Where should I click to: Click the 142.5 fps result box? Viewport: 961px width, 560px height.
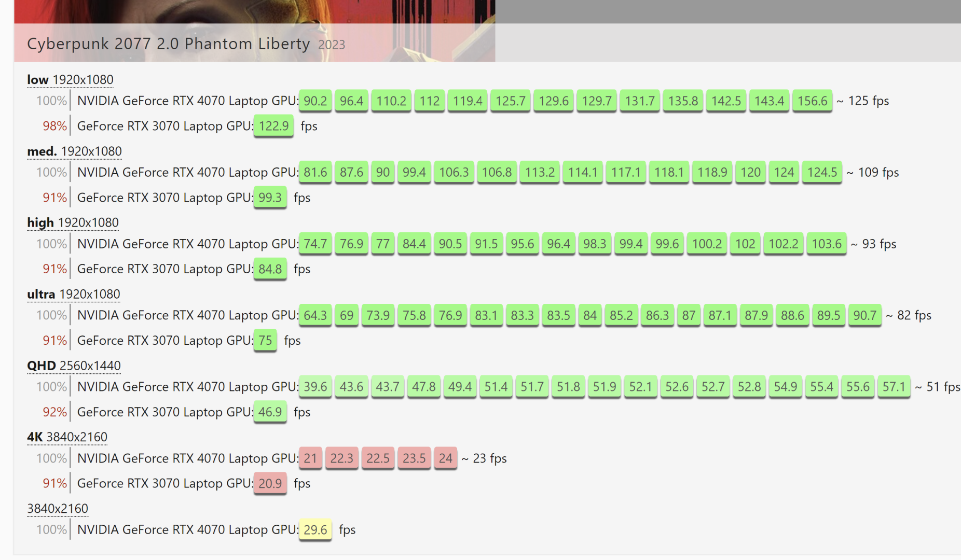click(x=726, y=101)
